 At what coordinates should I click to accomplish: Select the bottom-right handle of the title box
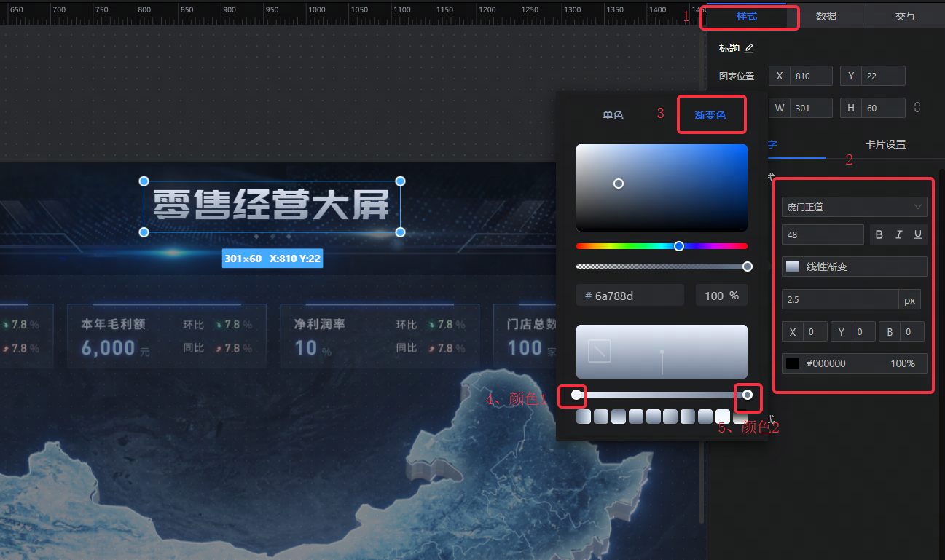click(400, 232)
